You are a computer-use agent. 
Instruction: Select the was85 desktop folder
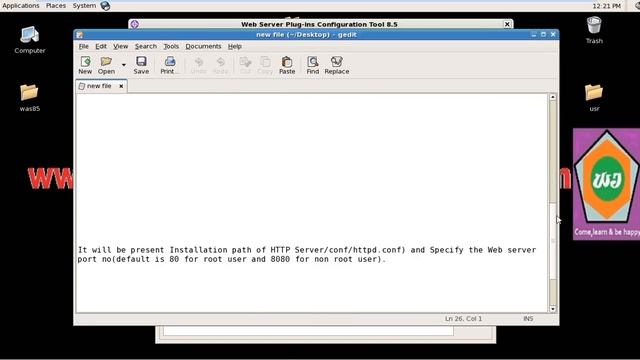[x=30, y=98]
